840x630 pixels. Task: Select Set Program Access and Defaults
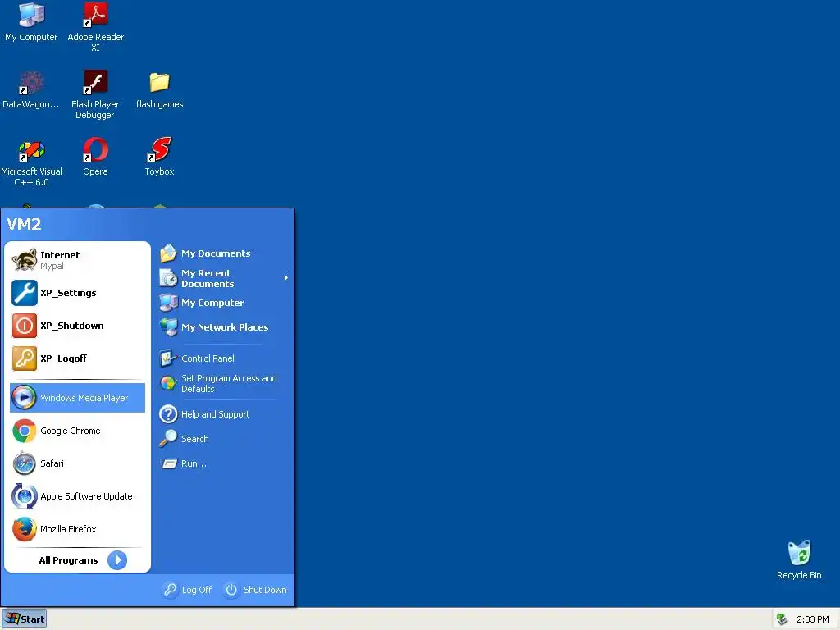coord(224,383)
